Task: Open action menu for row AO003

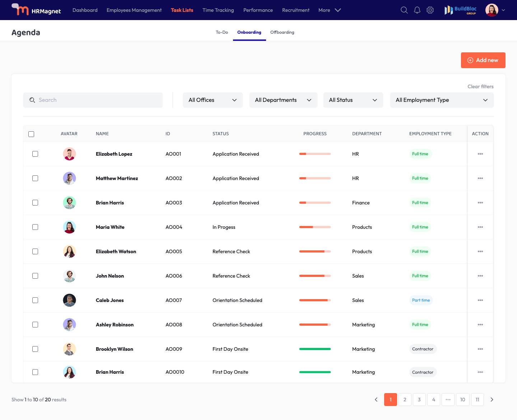Action: tap(480, 203)
